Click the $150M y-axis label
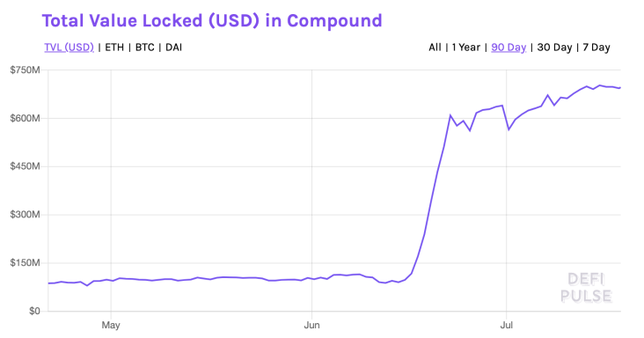Screen dimensions: 644x338 [x=25, y=263]
